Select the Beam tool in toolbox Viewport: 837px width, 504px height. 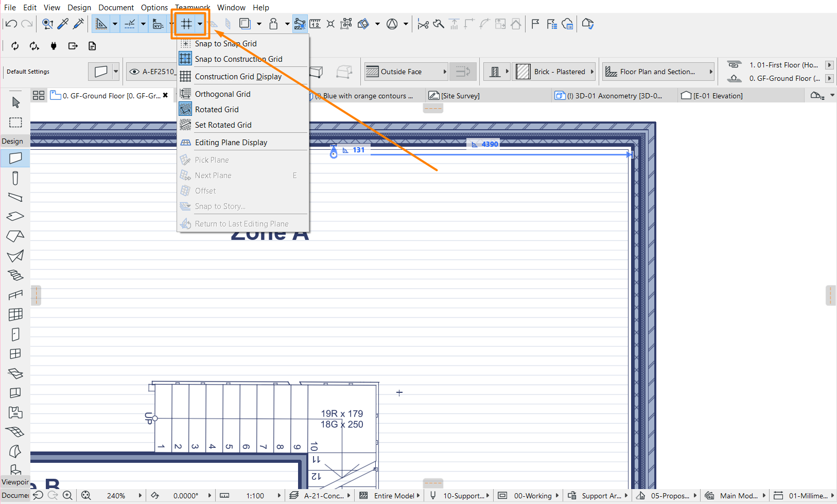tap(15, 197)
